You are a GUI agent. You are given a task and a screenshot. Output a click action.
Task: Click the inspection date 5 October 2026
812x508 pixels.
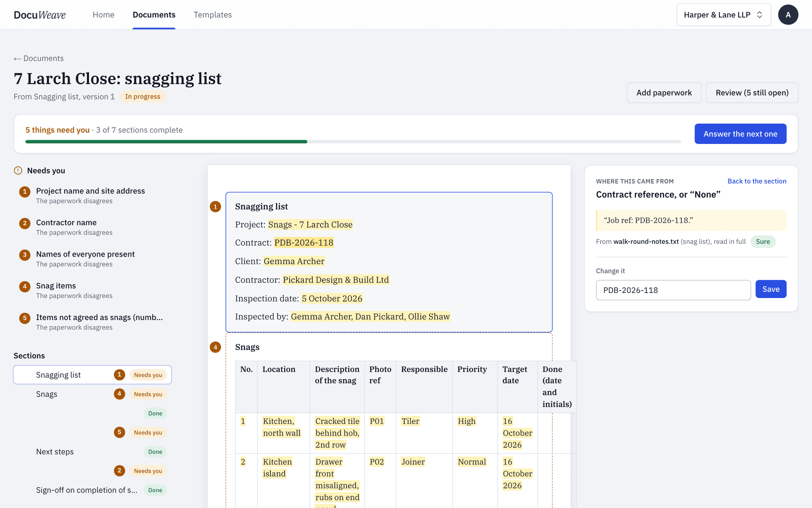pyautogui.click(x=332, y=298)
